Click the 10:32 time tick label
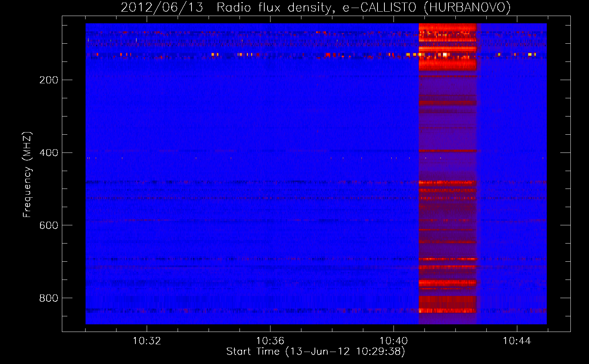589x364 pixels. click(x=147, y=341)
